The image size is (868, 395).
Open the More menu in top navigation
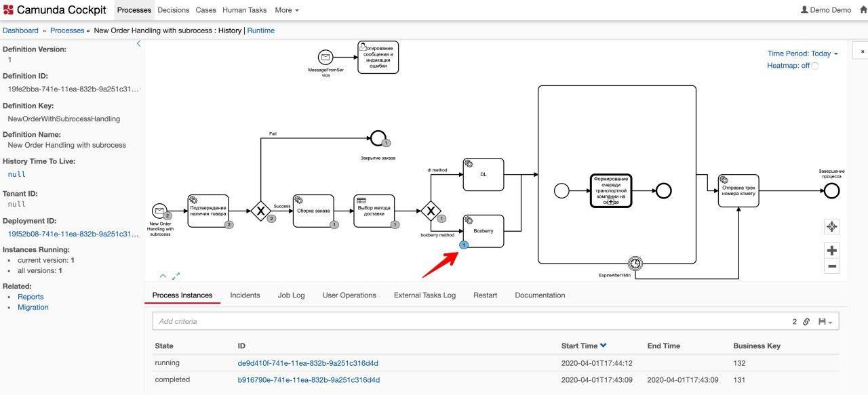coord(287,10)
